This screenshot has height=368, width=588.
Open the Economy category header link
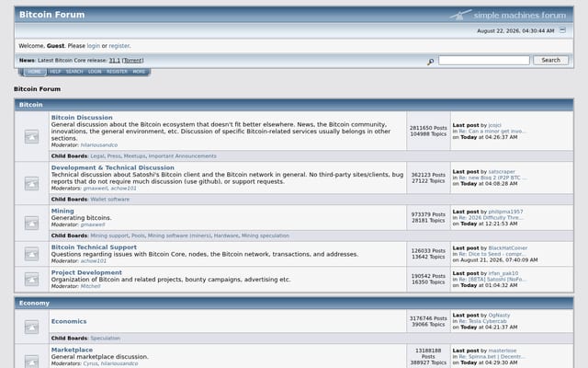pyautogui.click(x=34, y=303)
